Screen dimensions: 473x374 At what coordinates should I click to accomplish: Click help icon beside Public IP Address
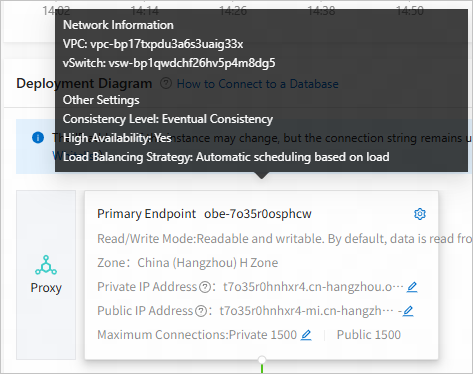201,311
